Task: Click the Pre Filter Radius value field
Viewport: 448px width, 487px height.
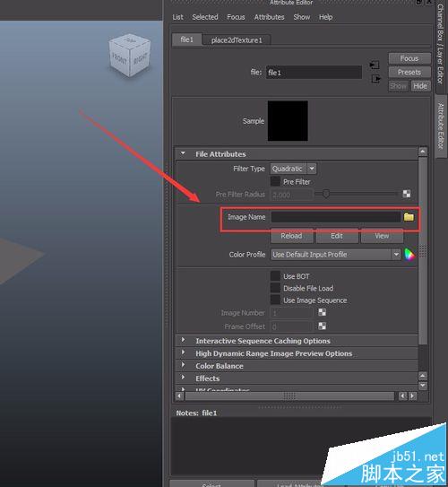Action: coord(291,195)
